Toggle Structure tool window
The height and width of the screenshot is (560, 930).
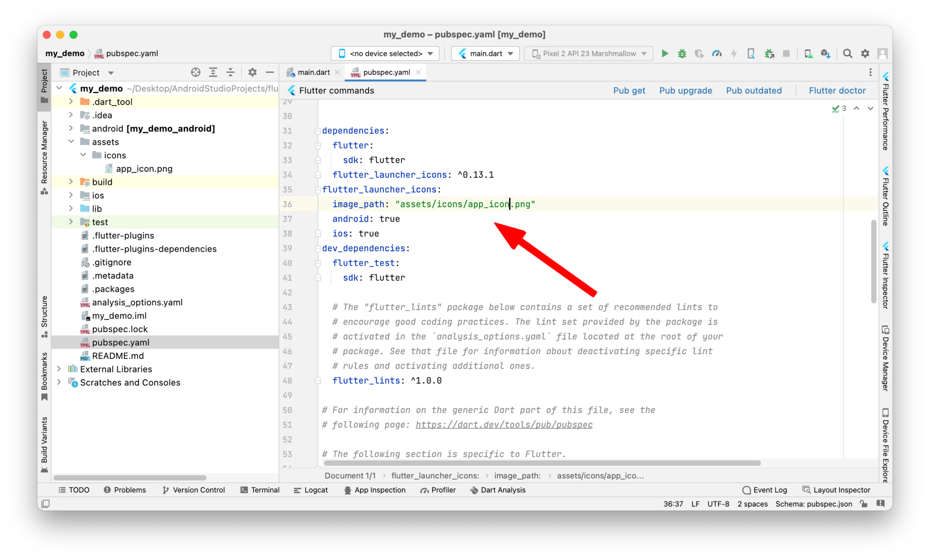tap(44, 317)
